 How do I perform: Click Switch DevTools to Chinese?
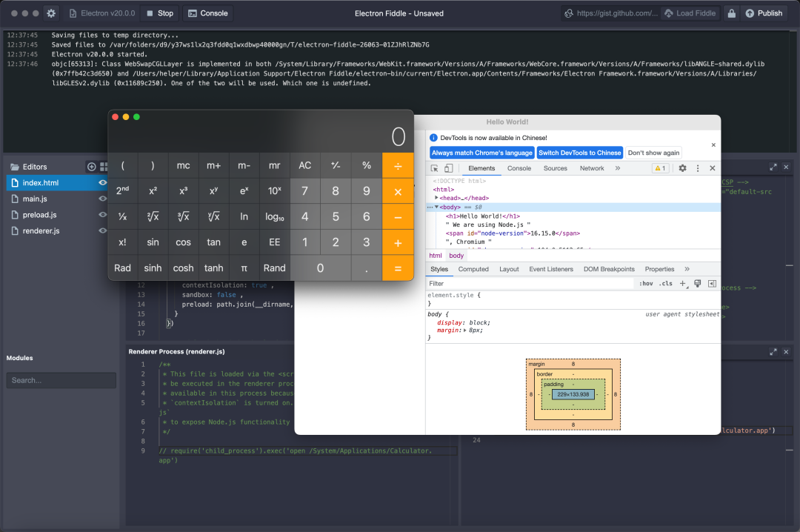point(579,153)
